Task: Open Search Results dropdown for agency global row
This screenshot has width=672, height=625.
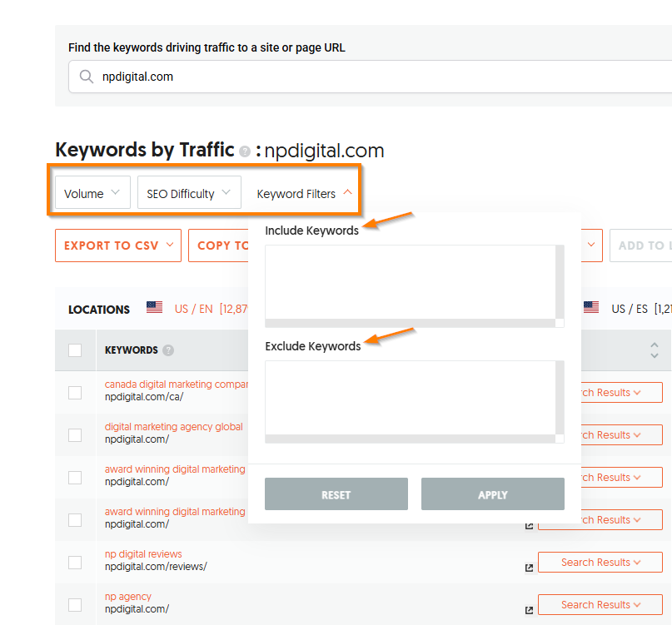Action: tap(621, 434)
